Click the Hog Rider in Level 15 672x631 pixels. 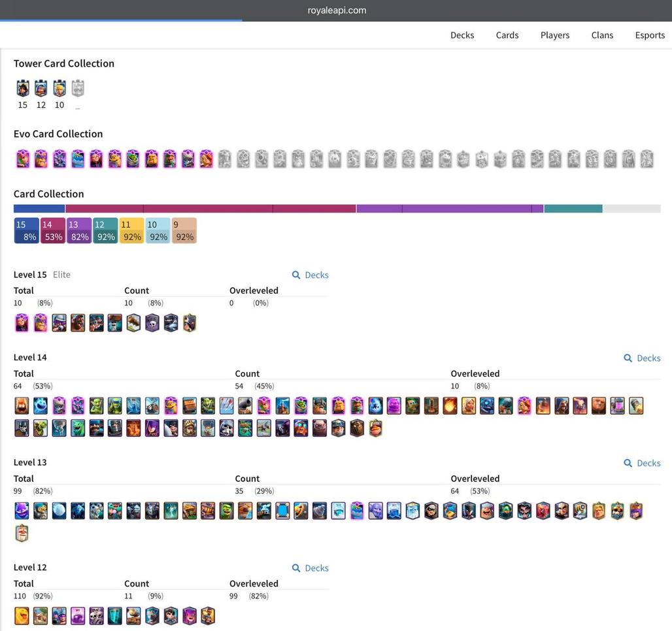[78, 323]
